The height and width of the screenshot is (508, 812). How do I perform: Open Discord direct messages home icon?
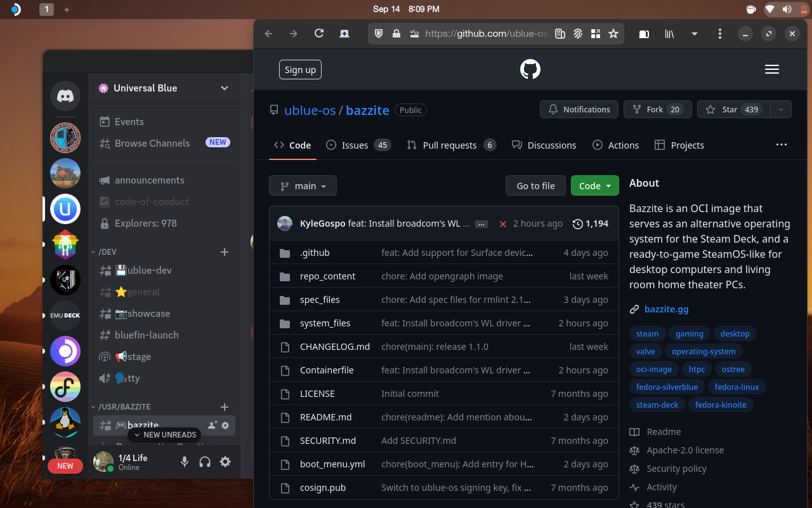pos(65,97)
